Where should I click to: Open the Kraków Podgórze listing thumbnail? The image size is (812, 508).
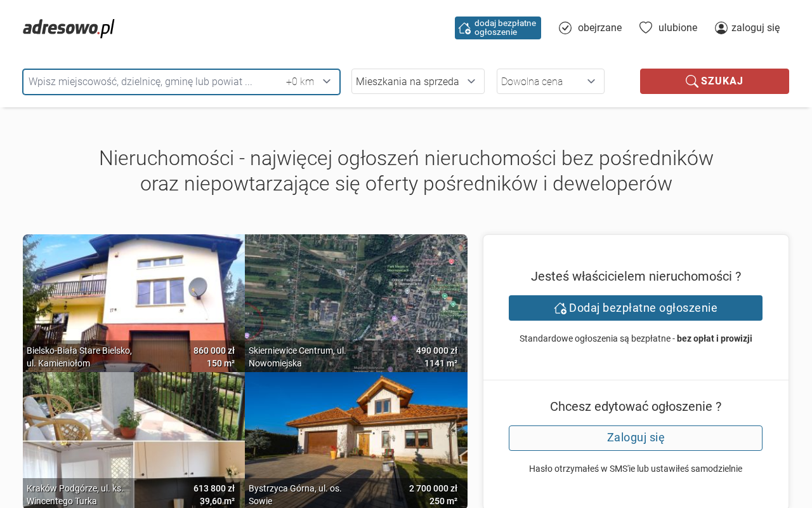tap(134, 432)
